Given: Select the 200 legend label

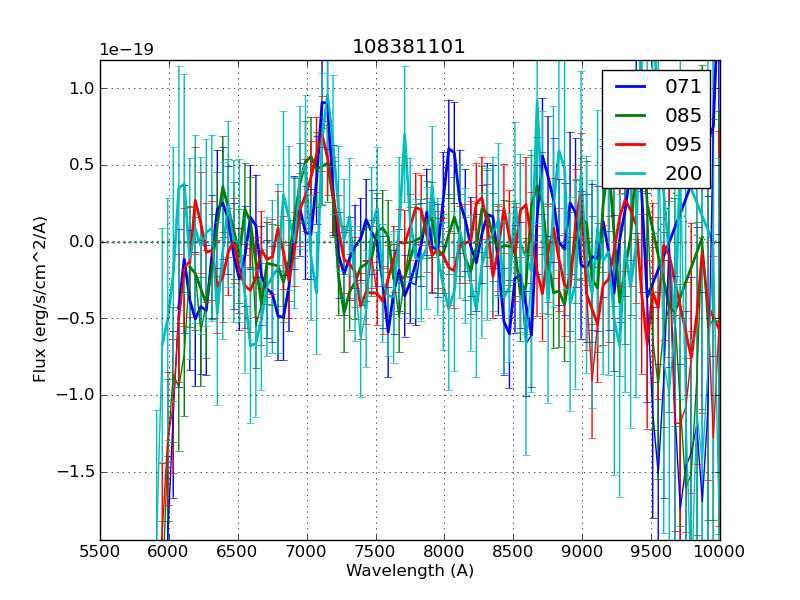Looking at the screenshot, I should pos(683,173).
